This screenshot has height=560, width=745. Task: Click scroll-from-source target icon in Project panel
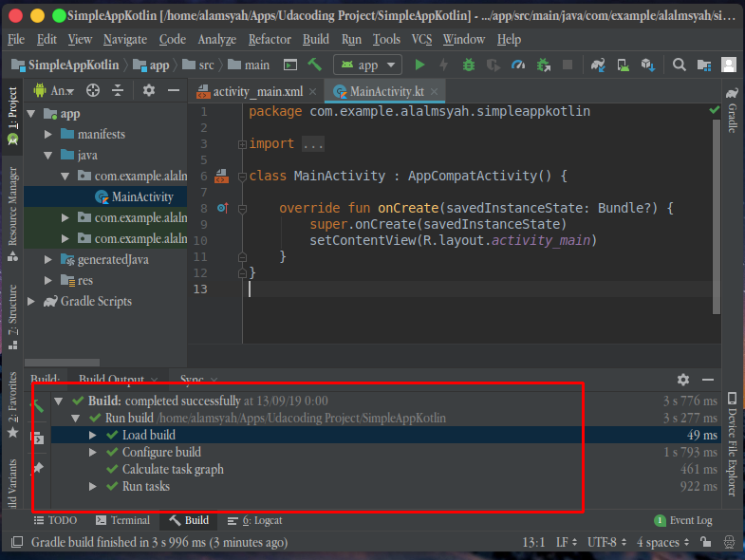point(93,90)
